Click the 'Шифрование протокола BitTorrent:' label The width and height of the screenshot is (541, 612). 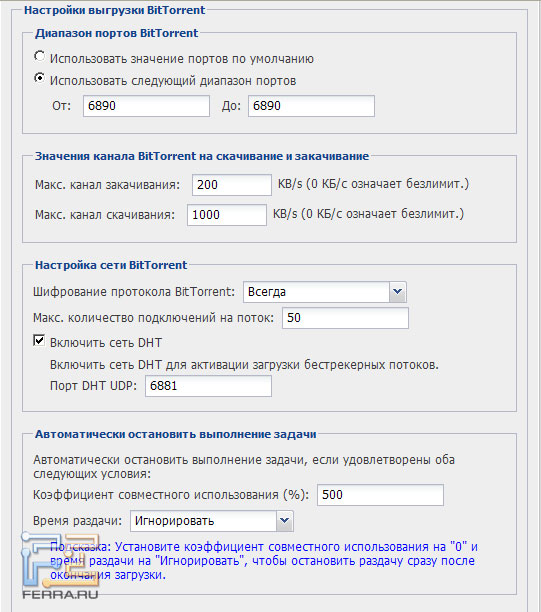point(134,292)
